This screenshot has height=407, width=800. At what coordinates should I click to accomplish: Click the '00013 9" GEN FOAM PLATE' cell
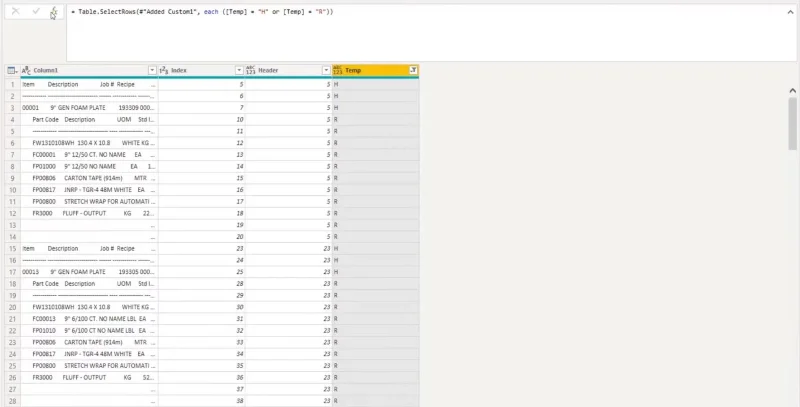[89, 272]
